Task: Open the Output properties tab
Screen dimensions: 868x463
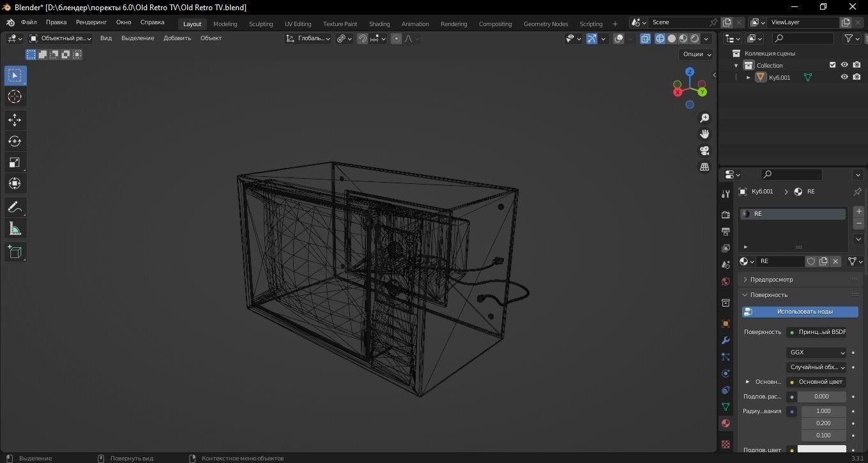Action: pos(726,231)
